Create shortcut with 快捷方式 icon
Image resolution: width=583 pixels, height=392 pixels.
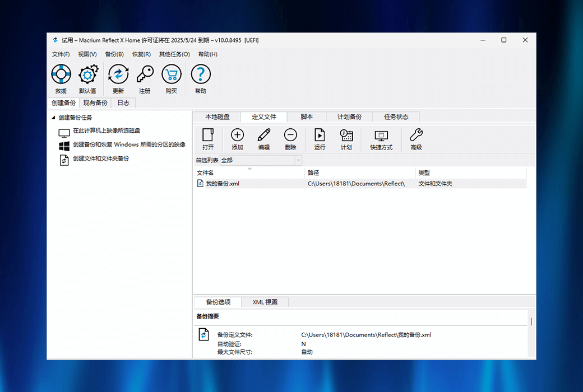(381, 136)
